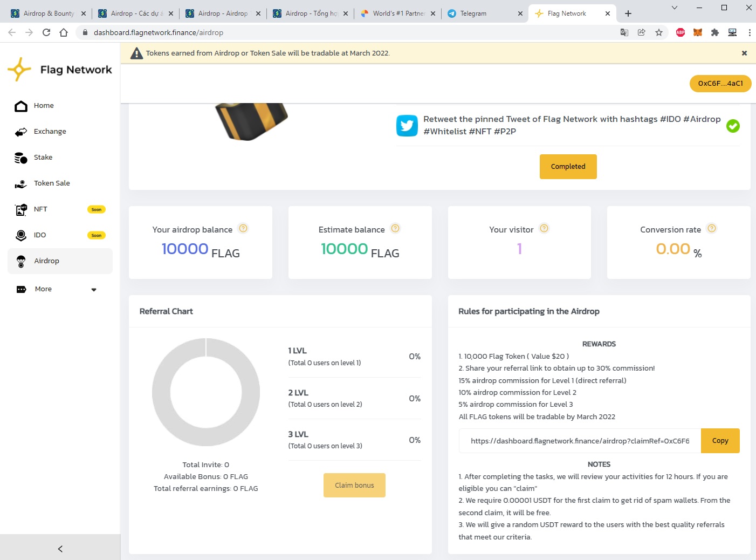Click the 'Total Invite: 0' text
Image resolution: width=756 pixels, height=560 pixels.
206,465
